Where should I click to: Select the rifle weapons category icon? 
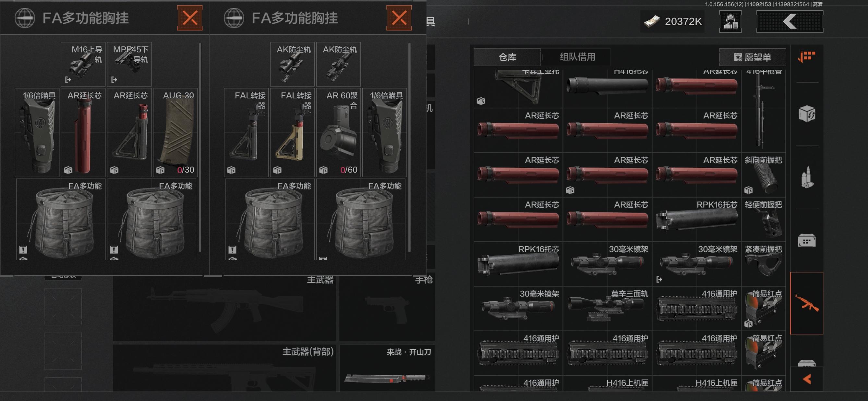[x=807, y=303]
